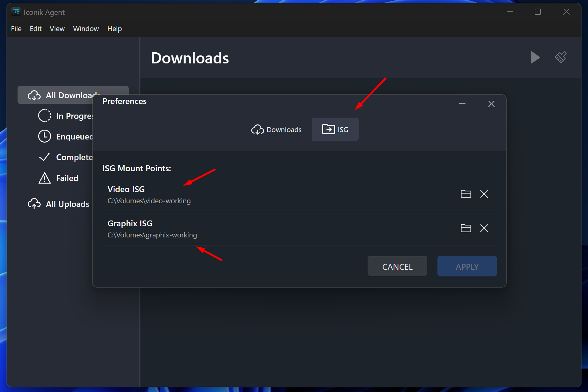This screenshot has height=392, width=588.
Task: Click the Iconik Agent app logo icon
Action: [x=16, y=12]
